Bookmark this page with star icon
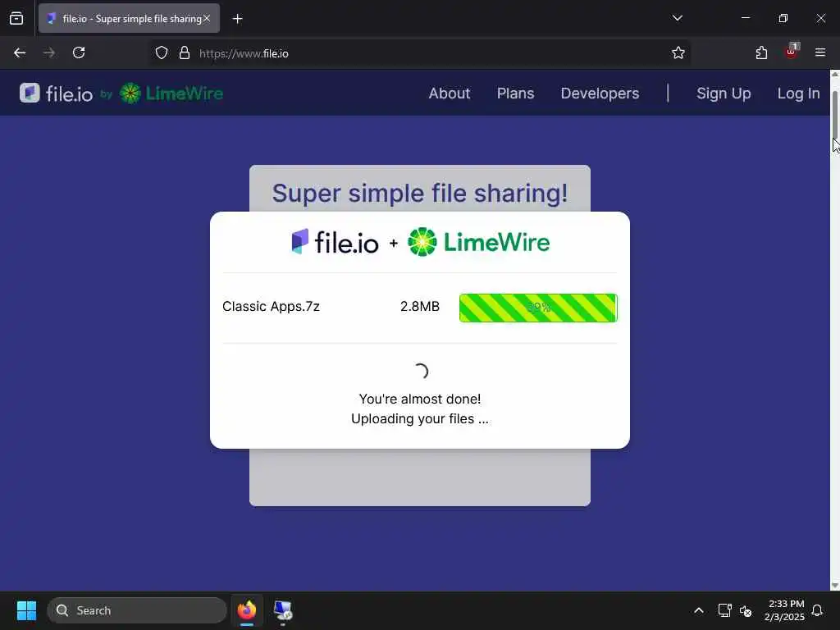Viewport: 840px width, 630px height. 678,53
